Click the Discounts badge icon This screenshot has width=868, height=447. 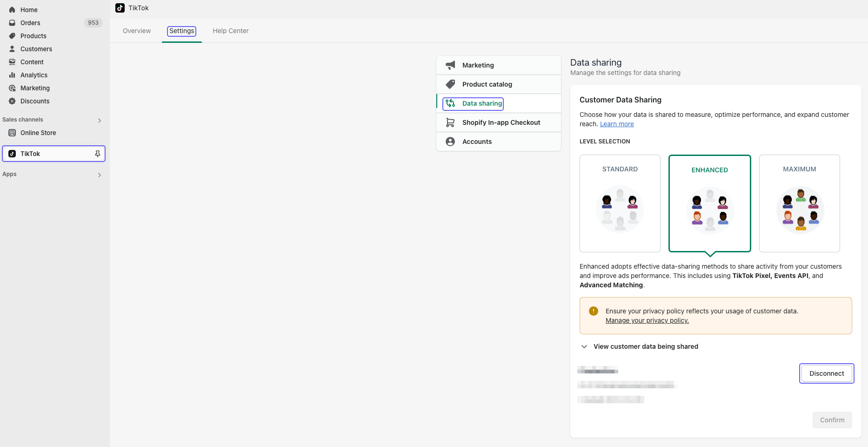[x=12, y=101]
